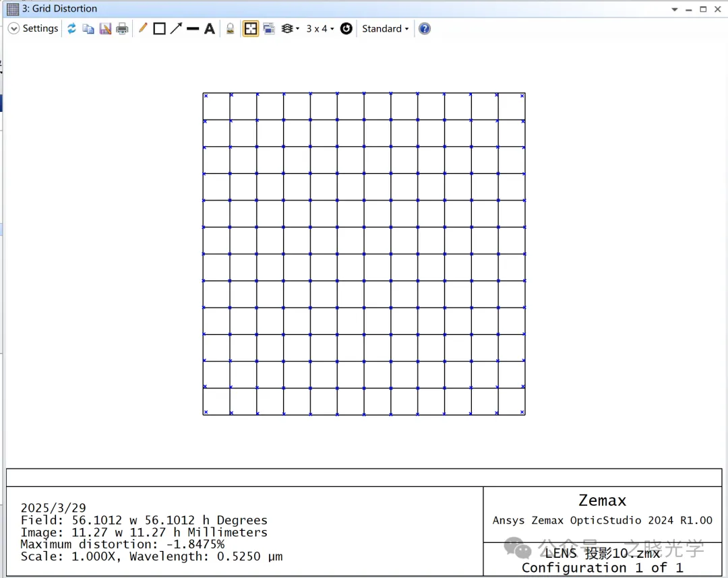The height and width of the screenshot is (578, 728).
Task: Open the Standard dropdown menu
Action: 385,28
